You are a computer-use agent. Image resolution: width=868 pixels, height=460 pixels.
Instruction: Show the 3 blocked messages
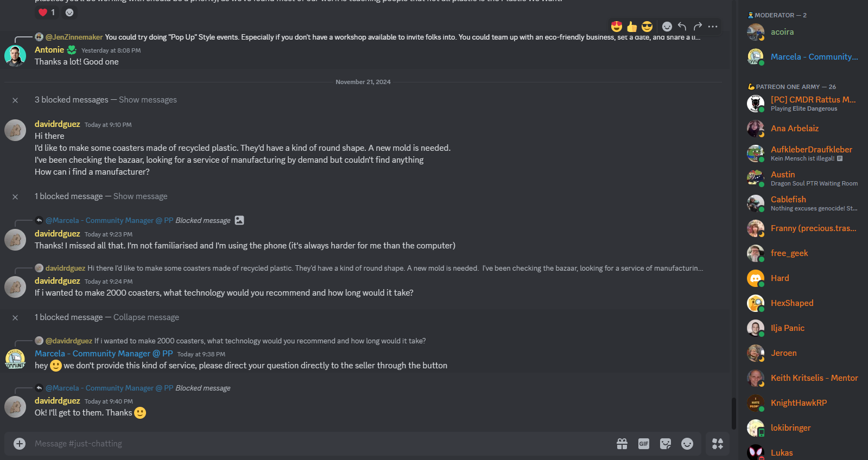[148, 100]
